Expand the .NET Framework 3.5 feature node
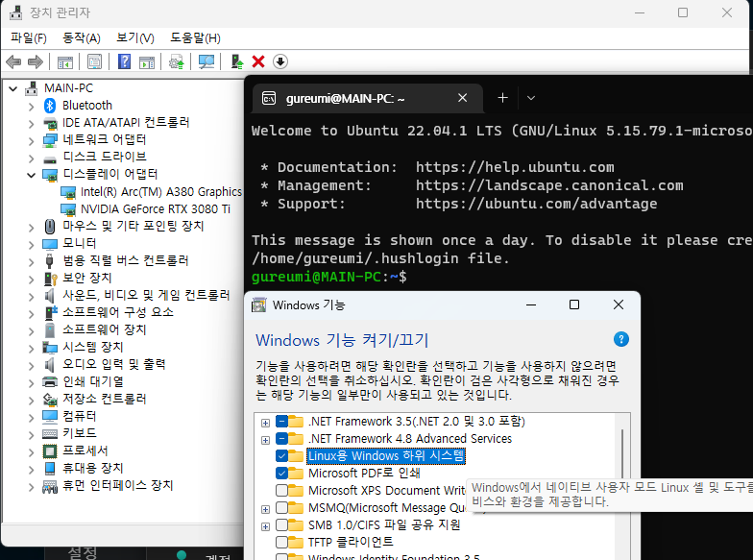 pos(265,422)
